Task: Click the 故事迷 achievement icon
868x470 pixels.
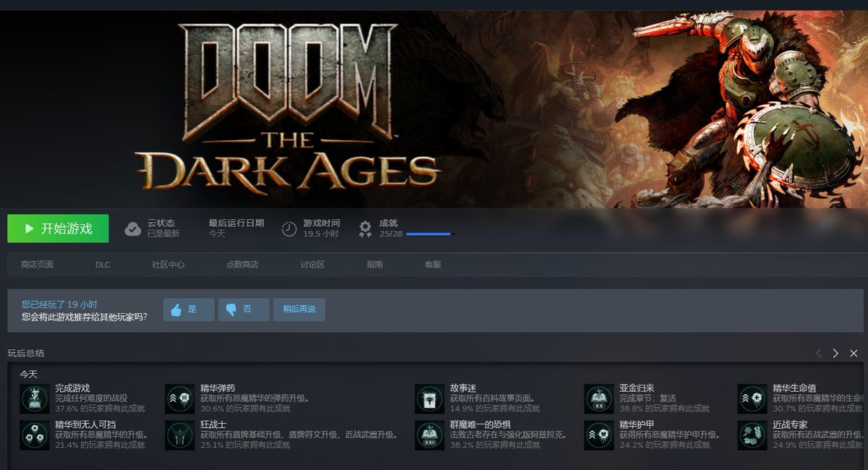Action: [429, 398]
